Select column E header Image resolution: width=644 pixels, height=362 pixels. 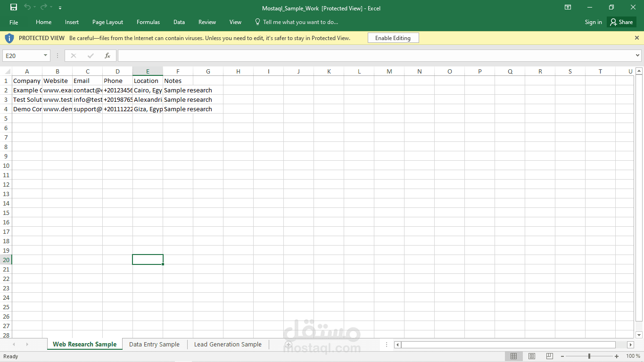[x=148, y=72]
